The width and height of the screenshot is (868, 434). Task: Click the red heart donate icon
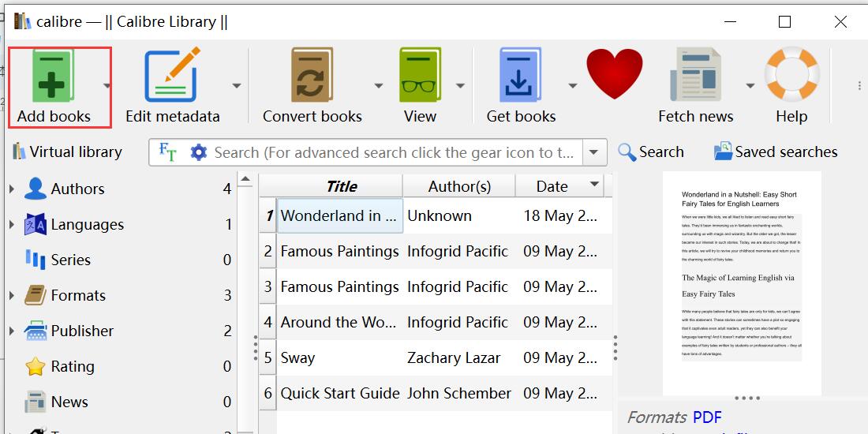tap(615, 74)
